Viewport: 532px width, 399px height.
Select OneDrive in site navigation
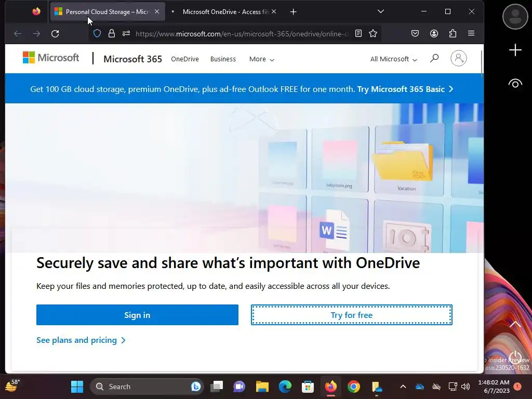tap(185, 59)
